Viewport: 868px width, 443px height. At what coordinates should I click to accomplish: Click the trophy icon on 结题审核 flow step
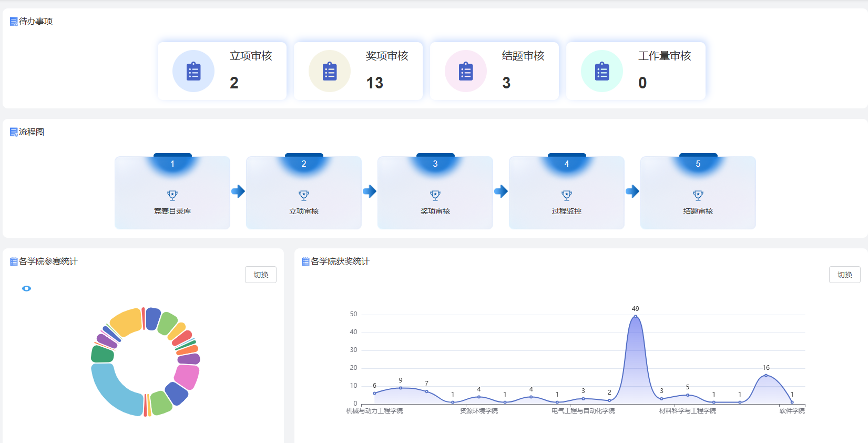tap(698, 196)
